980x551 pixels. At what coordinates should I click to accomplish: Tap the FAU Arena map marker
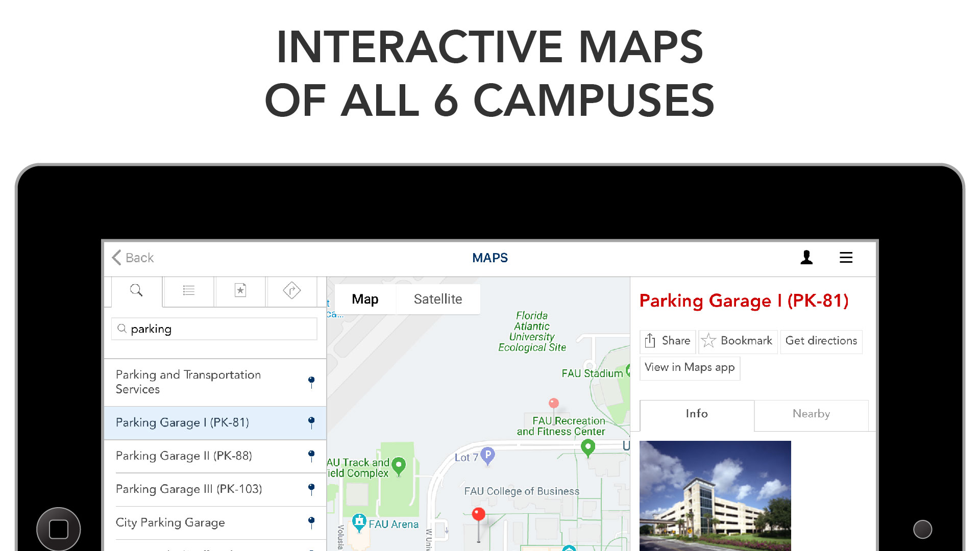359,522
